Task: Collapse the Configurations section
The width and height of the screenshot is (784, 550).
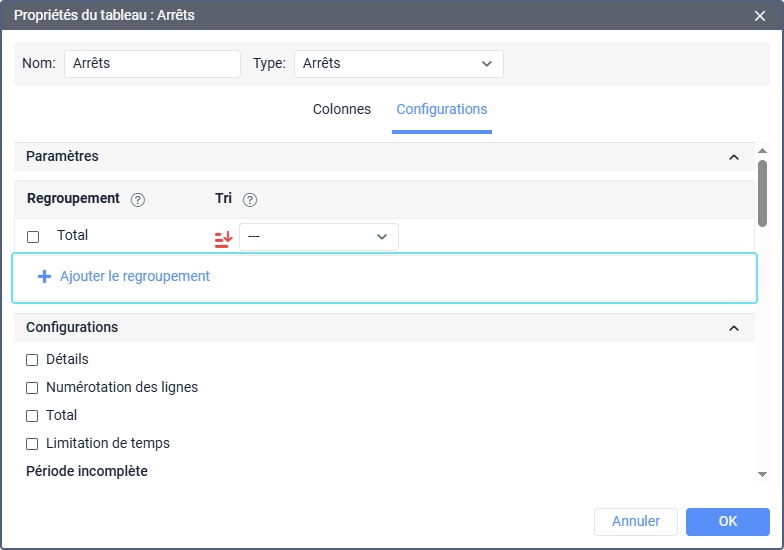Action: (x=733, y=328)
